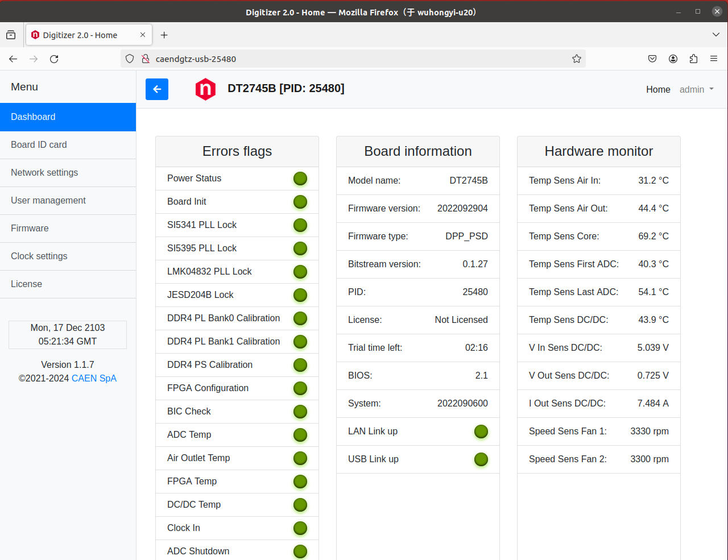Open the extensions puzzle icon

[x=693, y=59]
